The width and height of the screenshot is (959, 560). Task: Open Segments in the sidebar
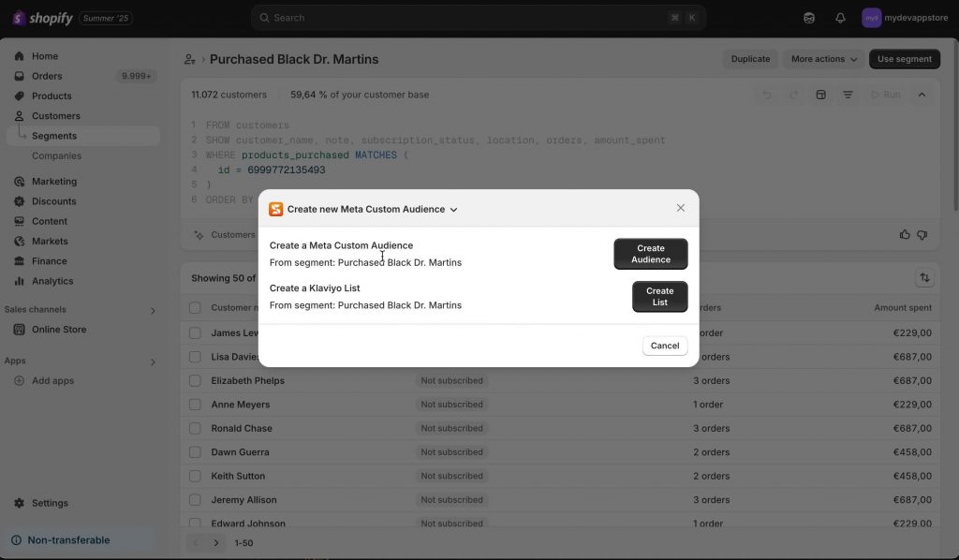[x=83, y=137]
